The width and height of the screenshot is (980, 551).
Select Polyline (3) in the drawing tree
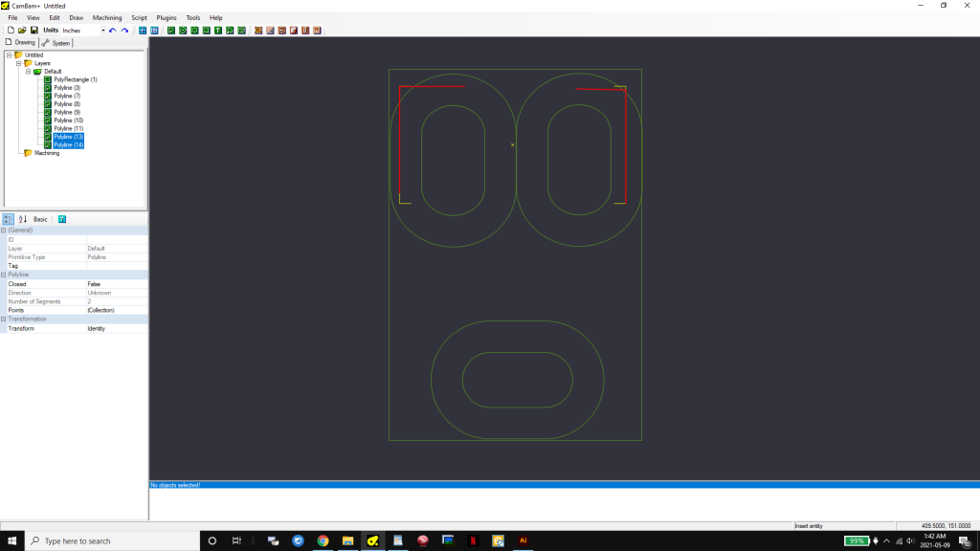point(67,87)
